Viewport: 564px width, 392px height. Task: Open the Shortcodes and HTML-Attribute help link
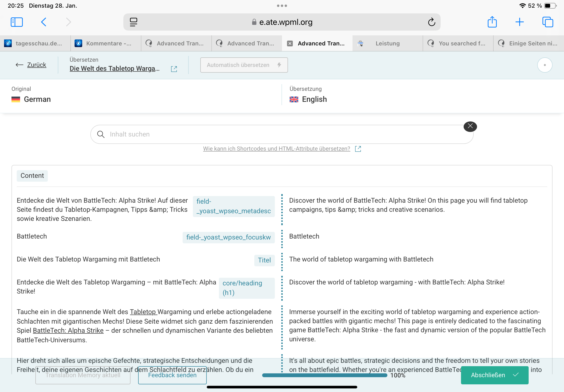click(277, 149)
